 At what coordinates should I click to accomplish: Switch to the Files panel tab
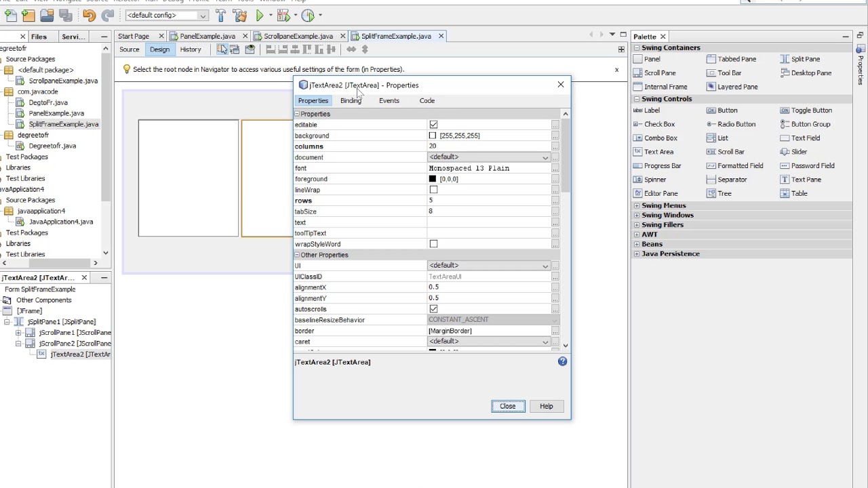pyautogui.click(x=39, y=37)
